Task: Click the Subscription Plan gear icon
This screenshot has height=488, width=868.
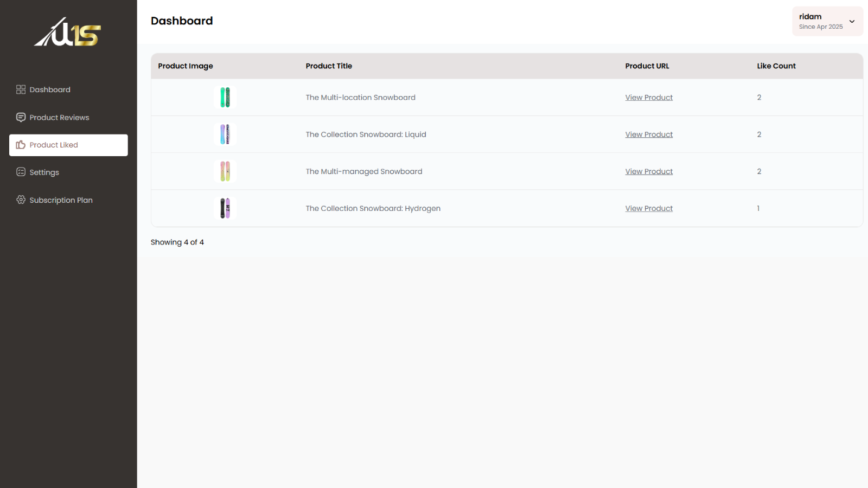Action: coord(21,200)
